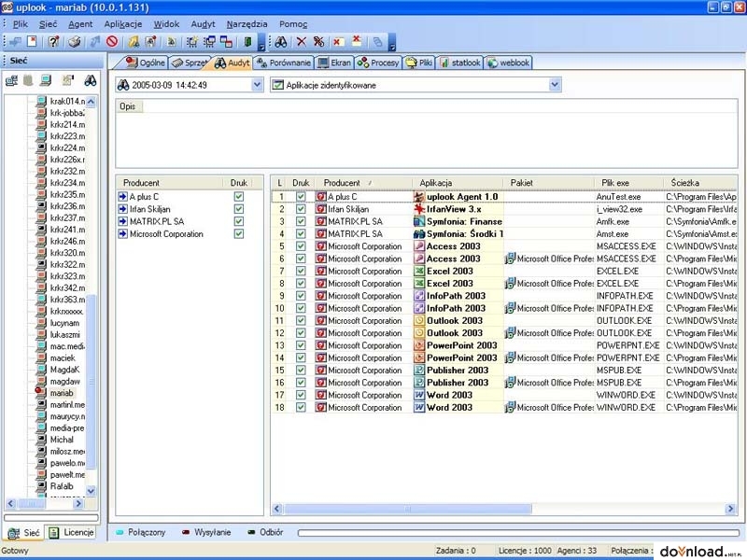
Task: Switch to the Licencje bottom tab
Action: (x=72, y=532)
